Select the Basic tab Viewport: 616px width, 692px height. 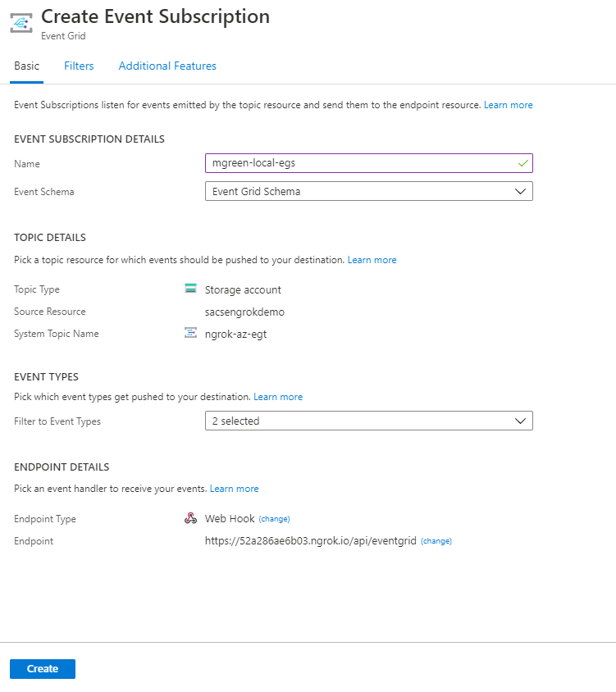[26, 66]
